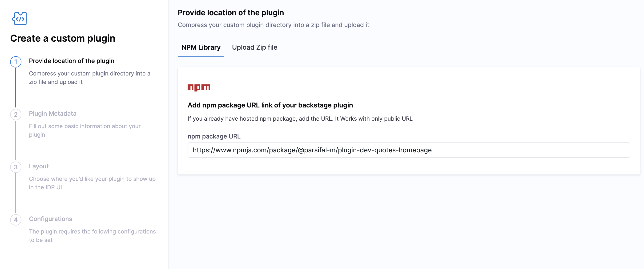Viewport: 644px width, 269px height.
Task: Click the npm logo
Action: coord(199,87)
